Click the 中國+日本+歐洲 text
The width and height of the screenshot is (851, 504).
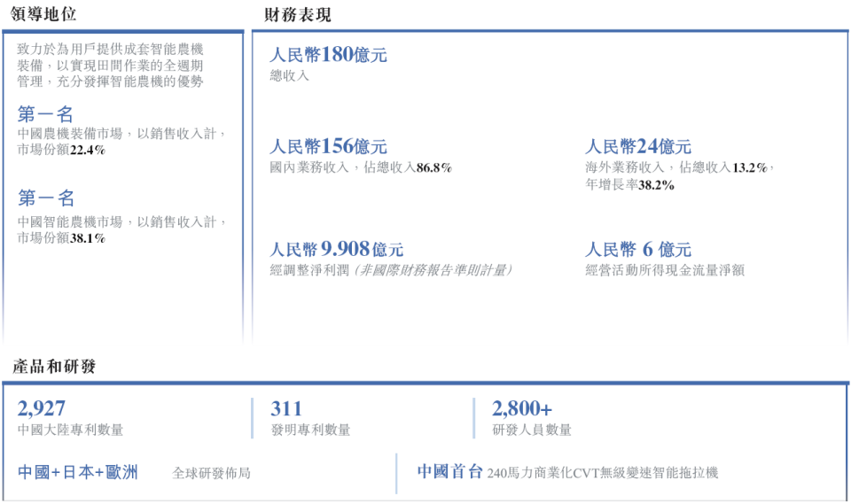click(x=78, y=472)
